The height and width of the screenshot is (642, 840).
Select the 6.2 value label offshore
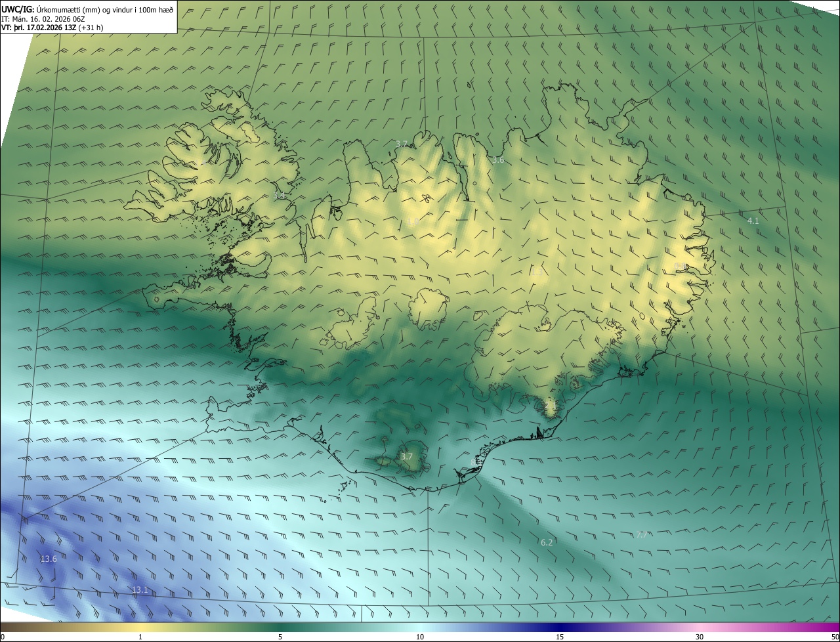[x=547, y=542]
